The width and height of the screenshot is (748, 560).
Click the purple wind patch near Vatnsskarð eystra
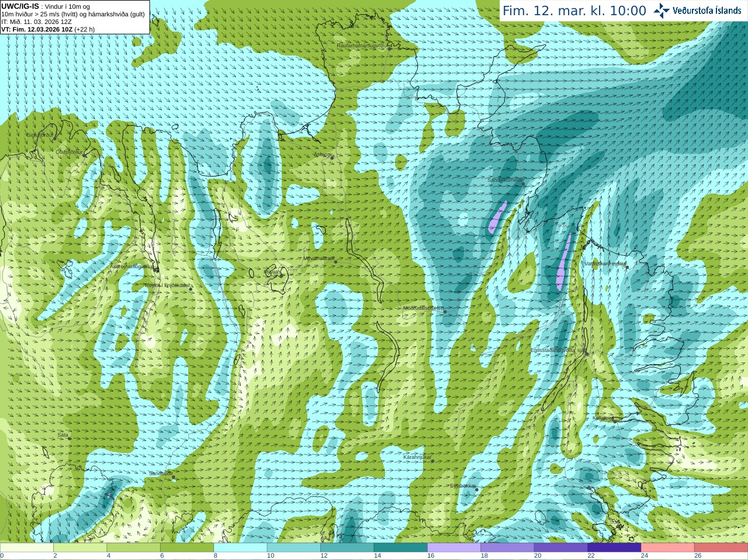tap(563, 263)
